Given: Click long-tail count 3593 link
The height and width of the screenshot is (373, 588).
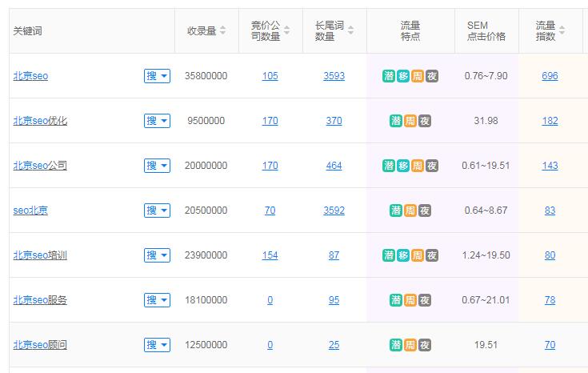Looking at the screenshot, I should tap(334, 76).
